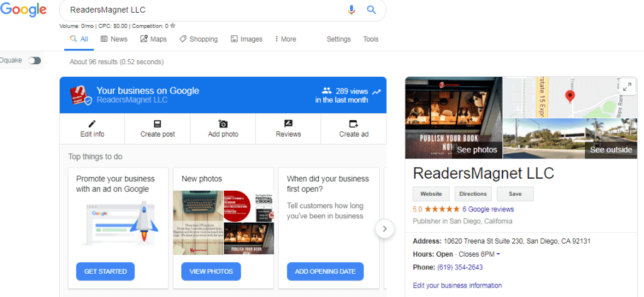Viewport: 644px width, 297px height.
Task: Click the Create ad icon
Action: click(353, 124)
